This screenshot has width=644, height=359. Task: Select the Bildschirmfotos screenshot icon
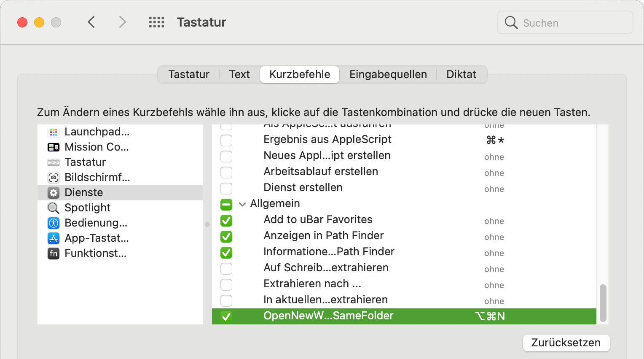(54, 178)
